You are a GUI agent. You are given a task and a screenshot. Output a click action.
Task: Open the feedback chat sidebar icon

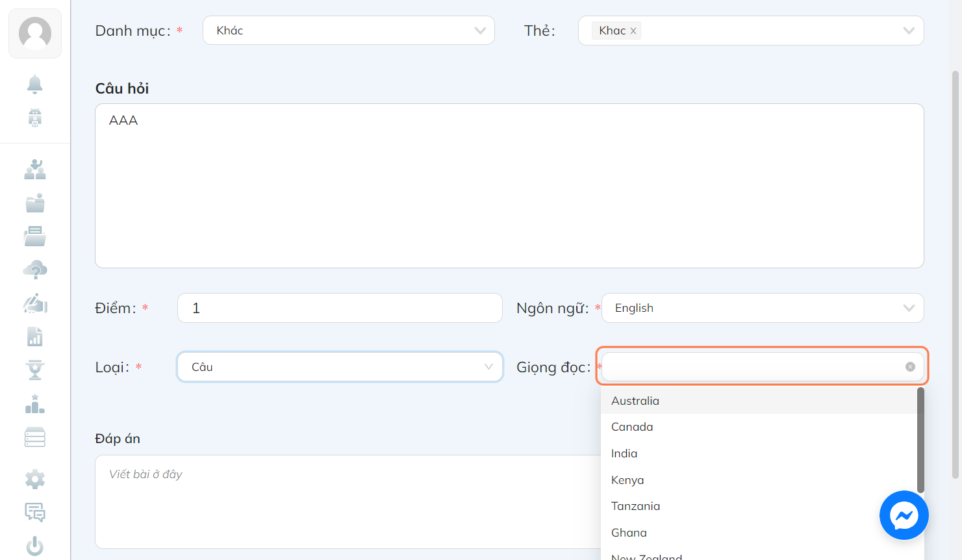[35, 513]
